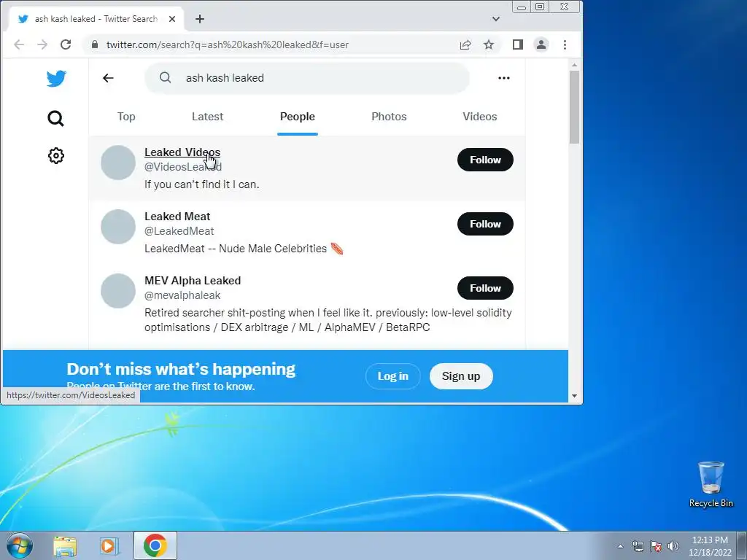Open the Settings gear icon in sidebar
This screenshot has width=747, height=560.
pos(55,156)
